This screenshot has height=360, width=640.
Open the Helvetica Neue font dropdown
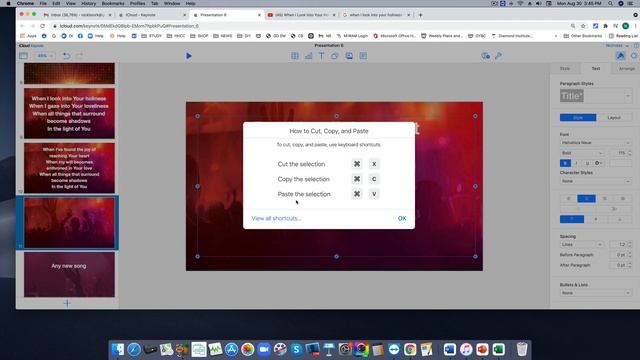click(596, 143)
